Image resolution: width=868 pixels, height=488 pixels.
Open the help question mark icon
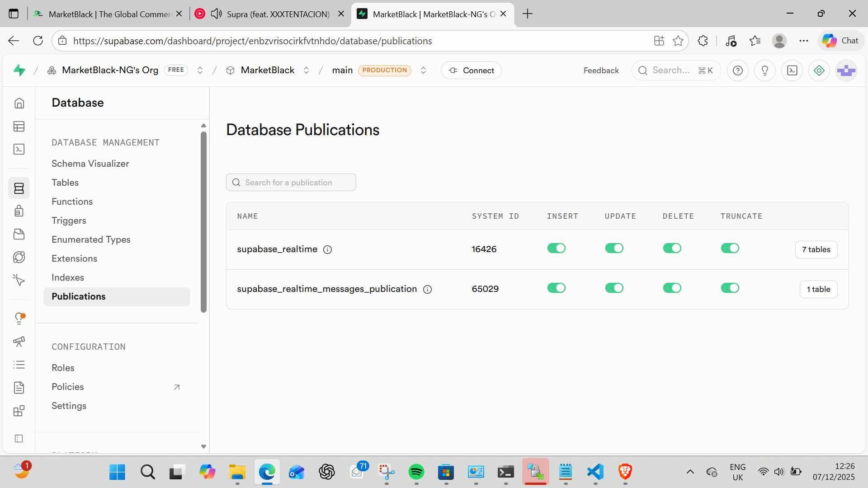coord(737,70)
